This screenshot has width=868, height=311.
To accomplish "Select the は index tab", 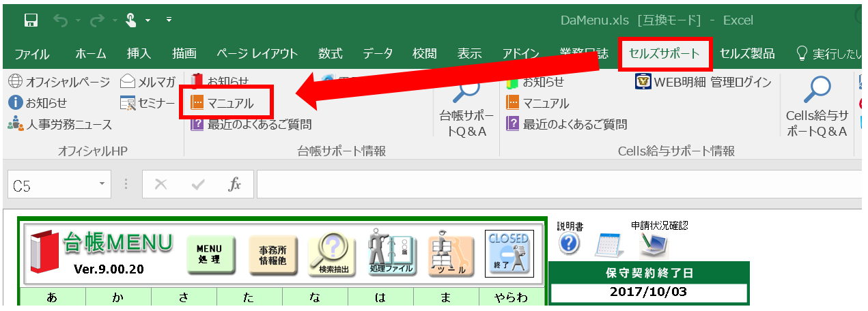I will 380,296.
